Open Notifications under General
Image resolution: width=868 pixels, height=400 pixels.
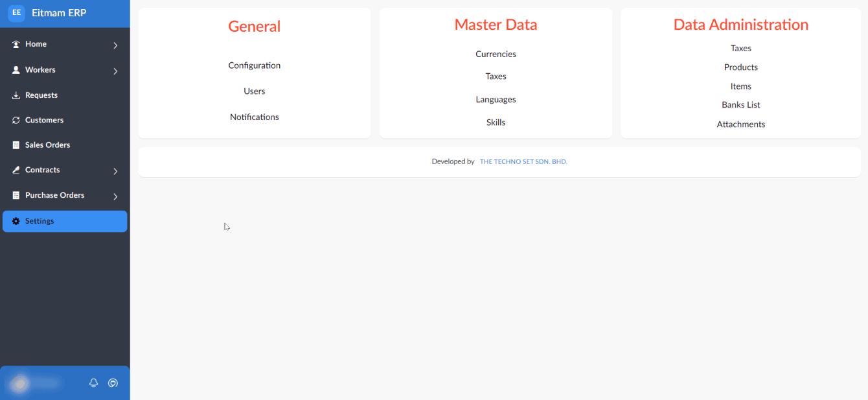point(255,117)
